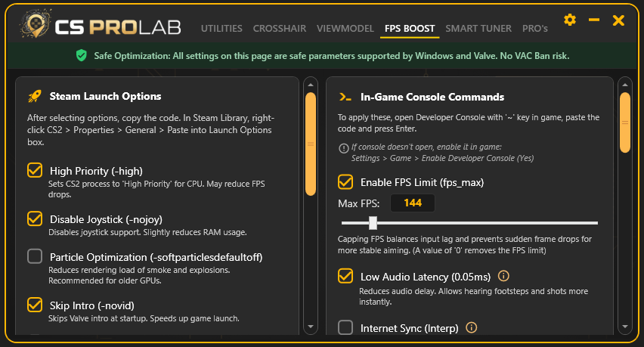The image size is (644, 347).
Task: Click the 'Capping FPS balances input lag' description
Action: pyautogui.click(x=465, y=244)
